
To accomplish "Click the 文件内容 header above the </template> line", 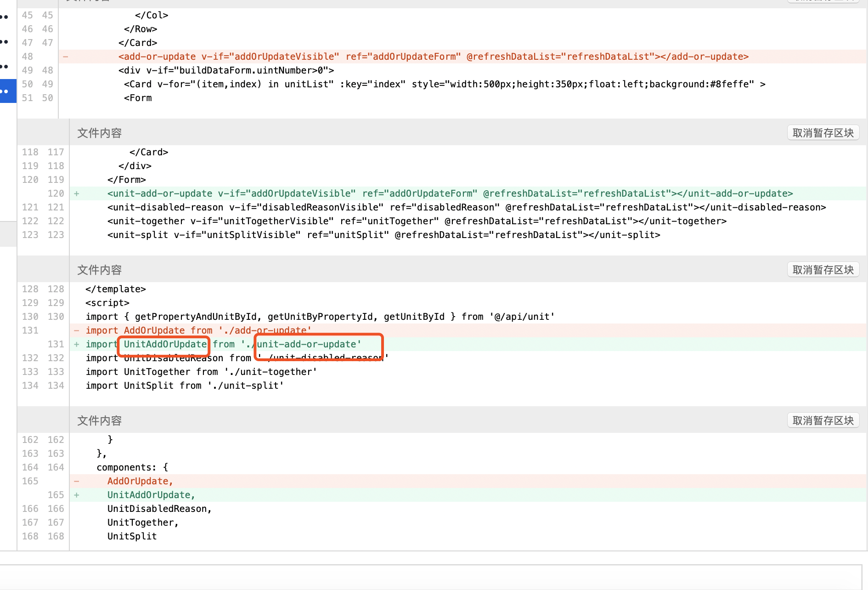I will click(99, 270).
